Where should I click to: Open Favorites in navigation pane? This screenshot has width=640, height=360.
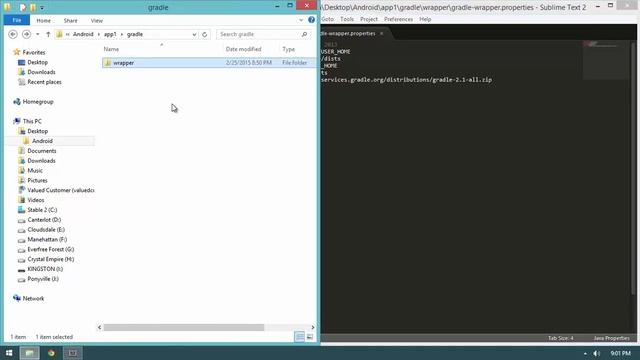(33, 52)
